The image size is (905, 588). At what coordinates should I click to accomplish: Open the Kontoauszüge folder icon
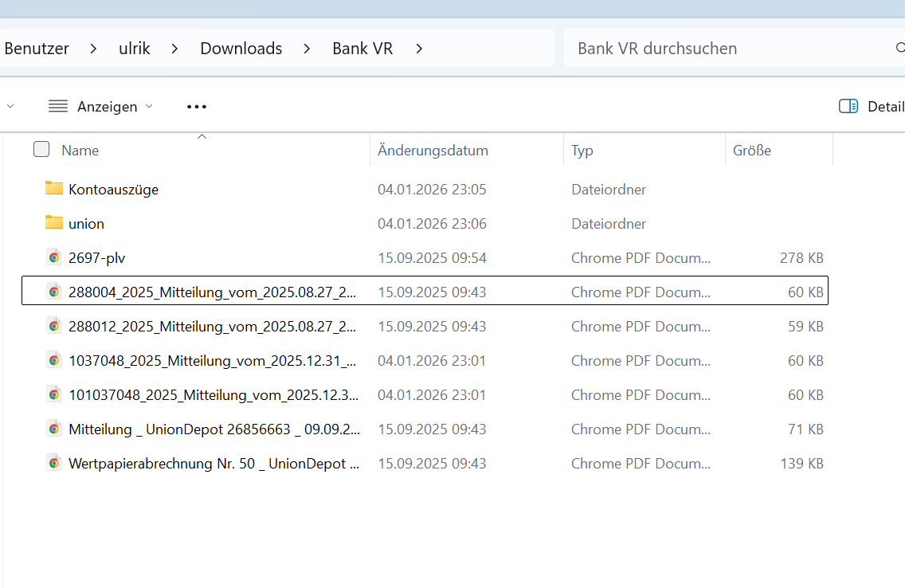coord(53,189)
